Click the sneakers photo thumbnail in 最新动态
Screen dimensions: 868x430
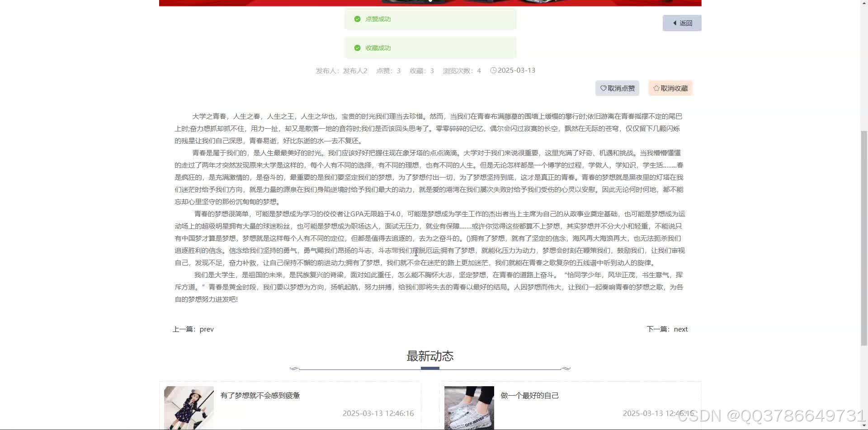point(469,407)
